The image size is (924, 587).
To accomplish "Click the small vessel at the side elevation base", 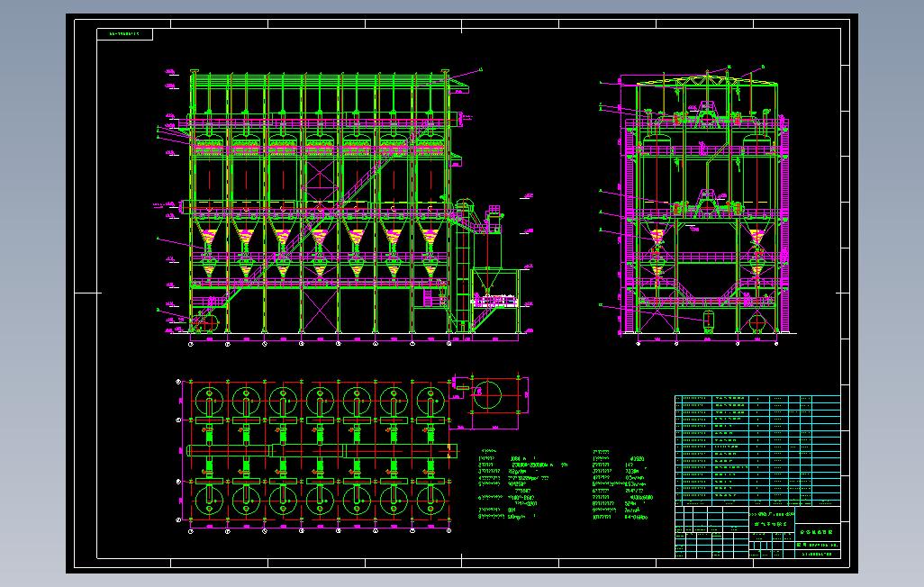I will coord(709,321).
